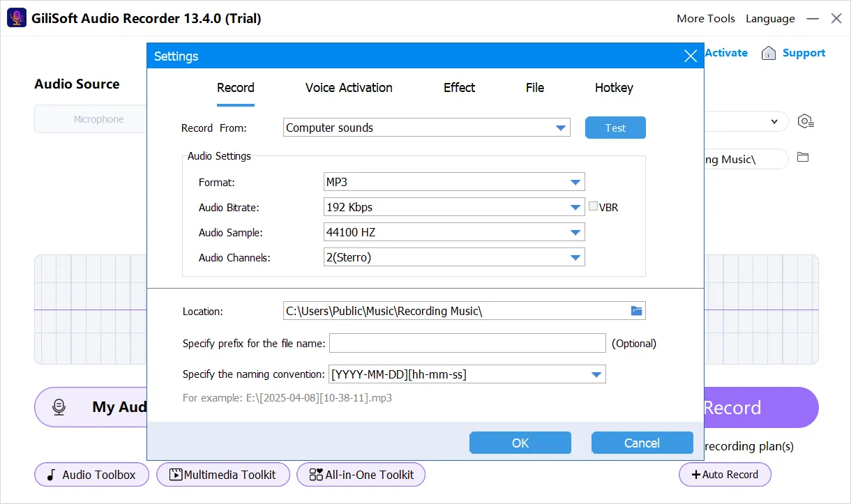The height and width of the screenshot is (504, 851).
Task: Click the My Audio microphone icon
Action: click(x=59, y=407)
